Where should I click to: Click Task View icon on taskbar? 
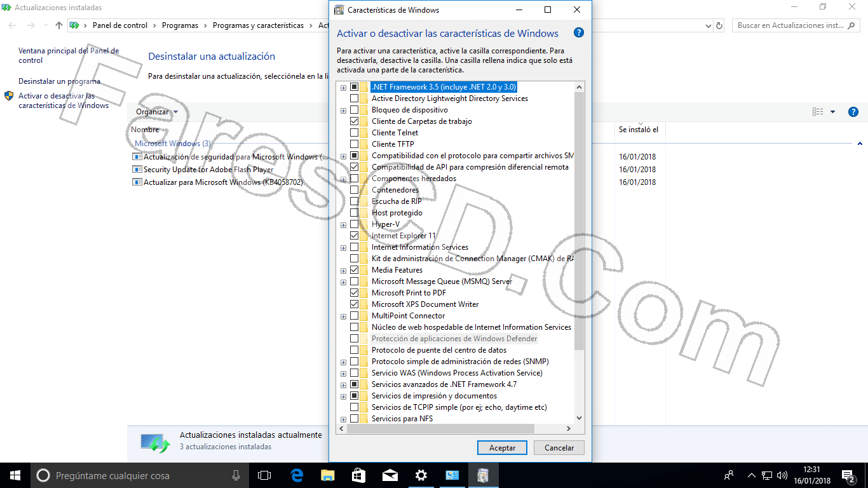pyautogui.click(x=264, y=475)
